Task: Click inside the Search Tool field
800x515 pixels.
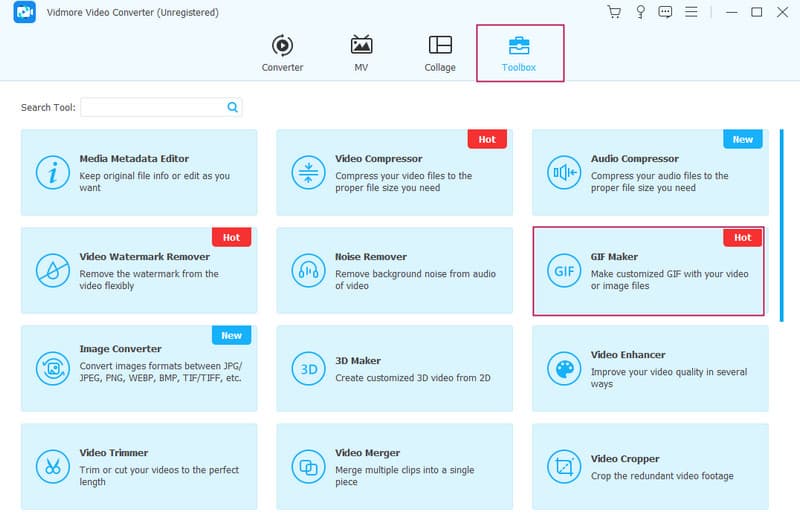Action: click(x=153, y=107)
